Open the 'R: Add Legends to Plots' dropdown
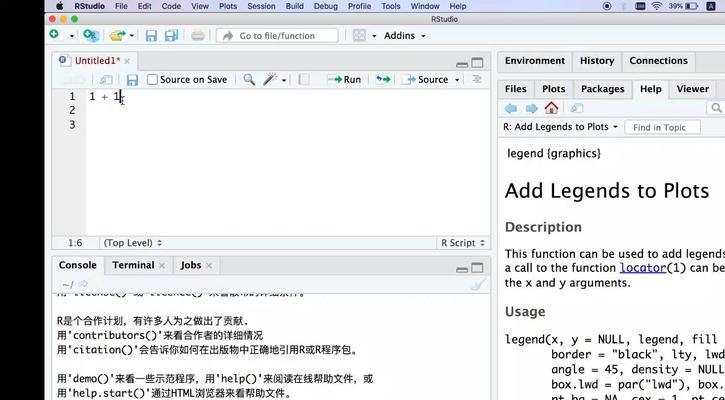 560,127
